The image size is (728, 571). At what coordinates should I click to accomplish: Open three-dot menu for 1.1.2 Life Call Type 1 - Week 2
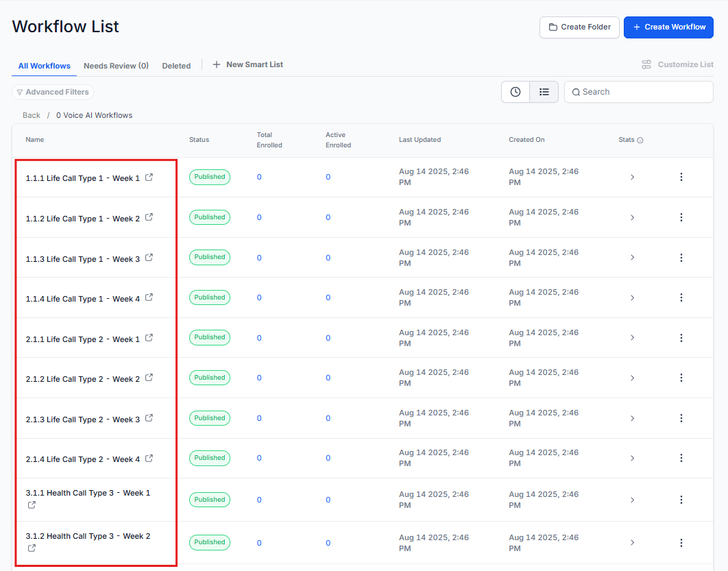point(681,217)
